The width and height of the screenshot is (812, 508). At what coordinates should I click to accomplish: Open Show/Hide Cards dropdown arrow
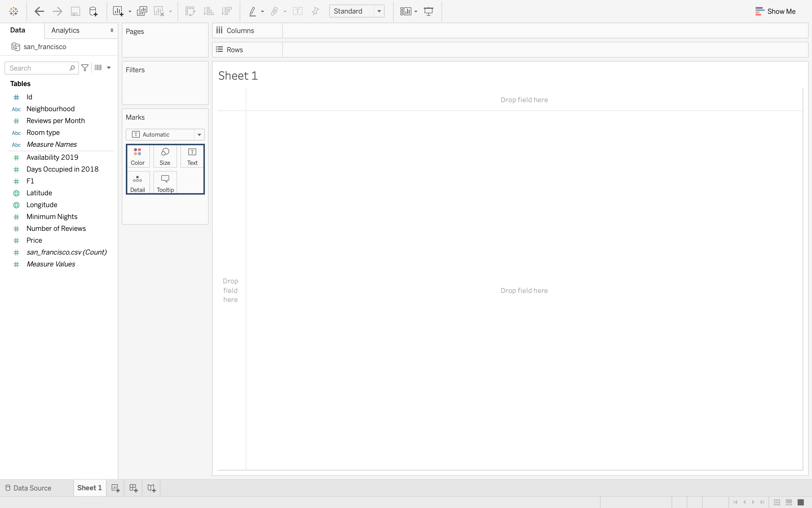click(416, 12)
